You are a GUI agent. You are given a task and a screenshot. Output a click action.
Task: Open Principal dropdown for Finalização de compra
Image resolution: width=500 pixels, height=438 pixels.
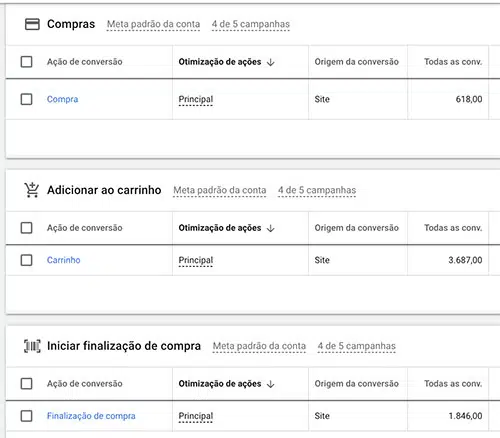click(x=196, y=416)
